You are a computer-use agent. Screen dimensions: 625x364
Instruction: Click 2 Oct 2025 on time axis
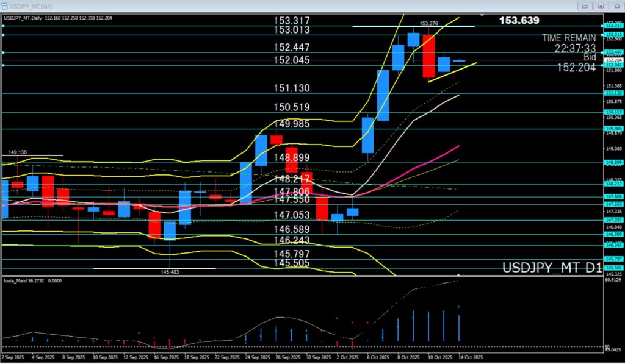pyautogui.click(x=345, y=359)
